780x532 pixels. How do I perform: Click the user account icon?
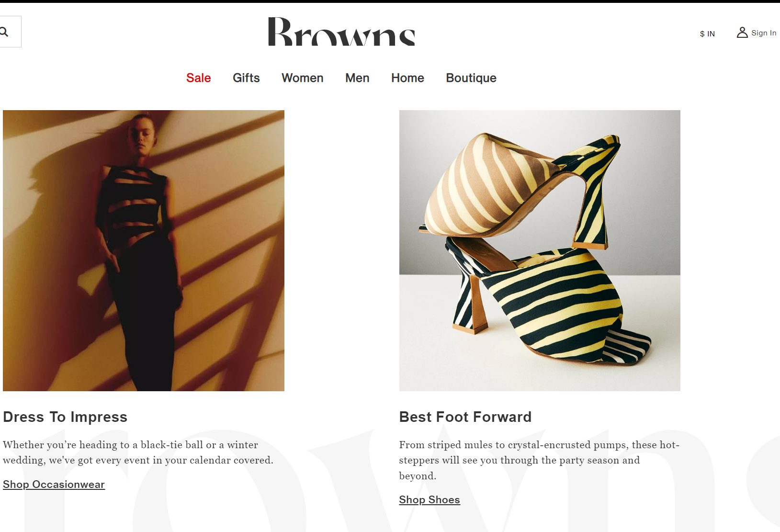pos(742,33)
